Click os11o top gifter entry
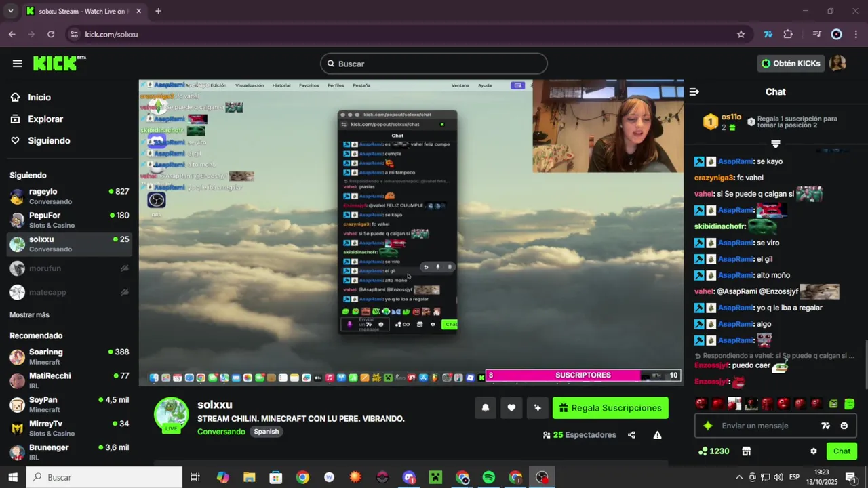Image resolution: width=868 pixels, height=488 pixels. tap(723, 122)
